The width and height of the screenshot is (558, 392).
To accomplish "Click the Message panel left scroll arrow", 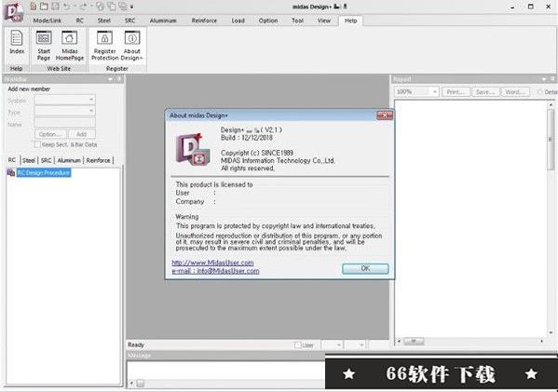I will tap(132, 383).
